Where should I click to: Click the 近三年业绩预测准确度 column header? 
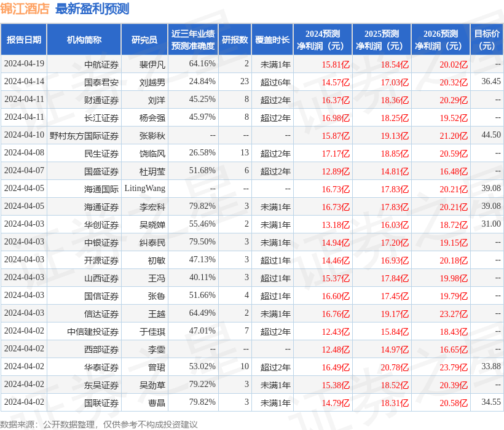coord(193,39)
